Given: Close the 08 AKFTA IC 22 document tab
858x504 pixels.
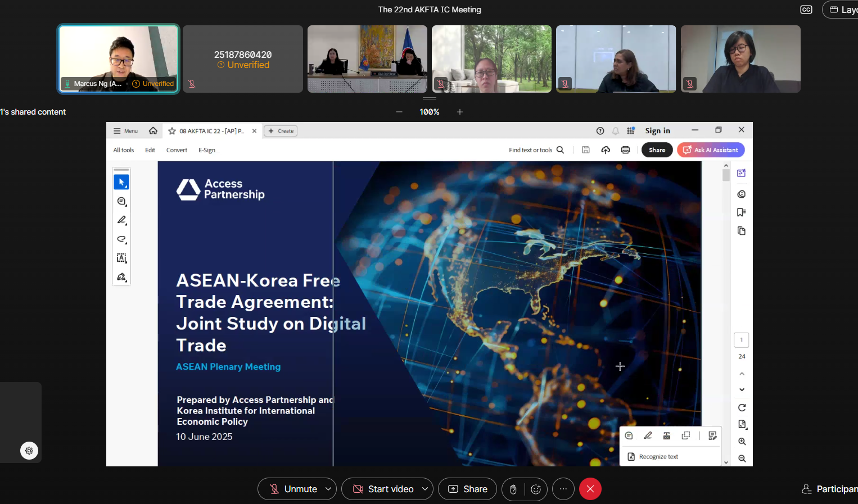Looking at the screenshot, I should (254, 131).
